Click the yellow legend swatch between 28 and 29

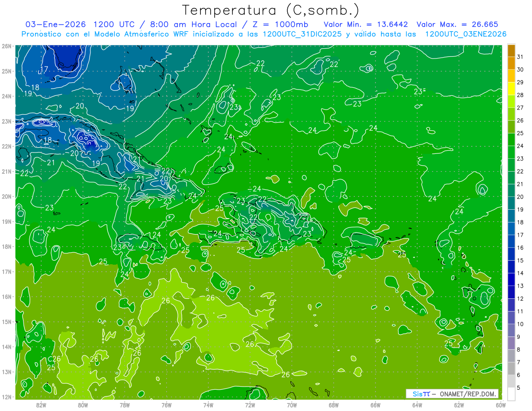pyautogui.click(x=511, y=89)
